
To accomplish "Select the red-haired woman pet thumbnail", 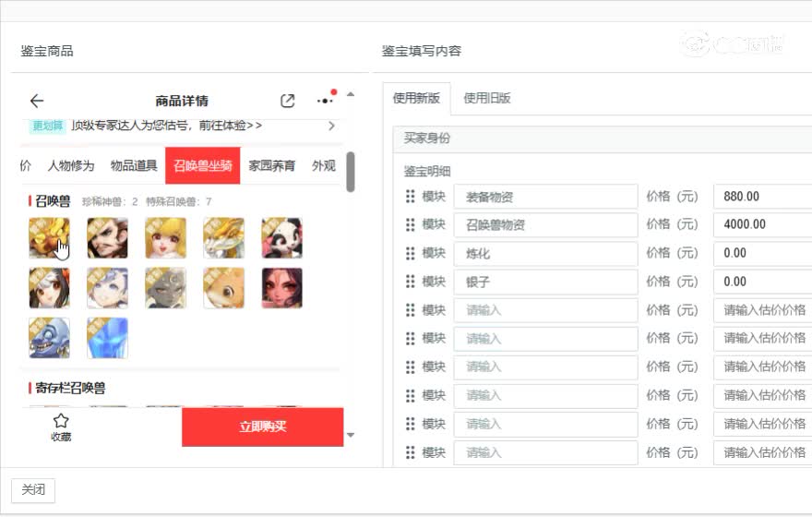I will point(281,288).
